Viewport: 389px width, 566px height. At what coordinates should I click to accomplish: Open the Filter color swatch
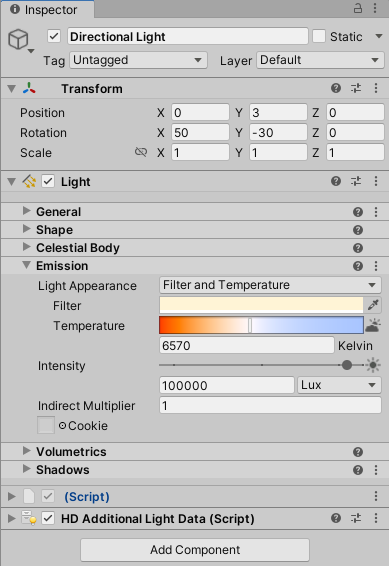261,305
